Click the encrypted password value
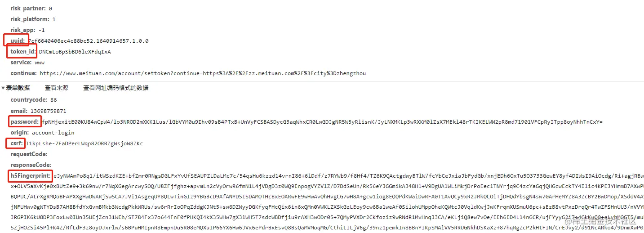This screenshot has height=233, width=644. [x=322, y=122]
